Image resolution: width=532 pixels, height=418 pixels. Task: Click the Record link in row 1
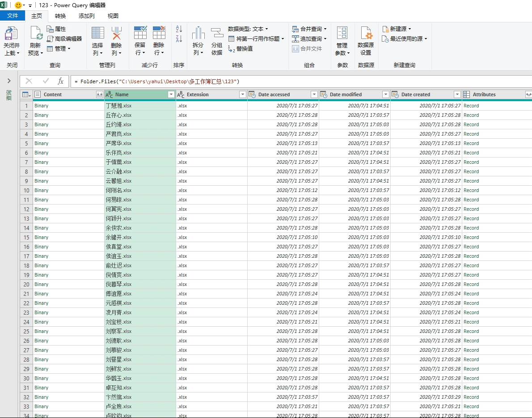click(471, 106)
